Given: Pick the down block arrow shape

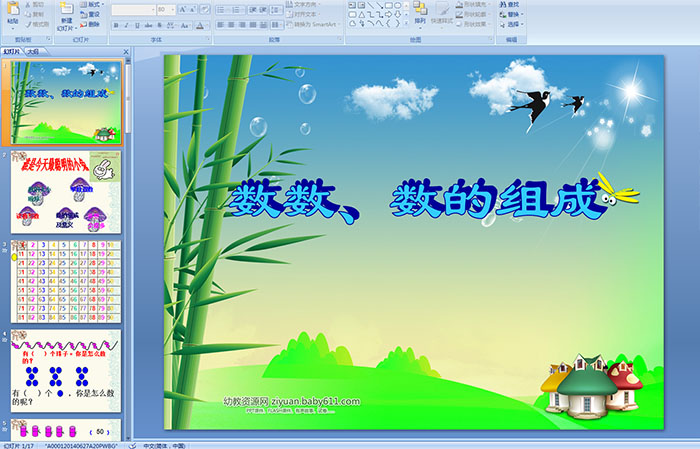Looking at the screenshot, I should [397, 14].
